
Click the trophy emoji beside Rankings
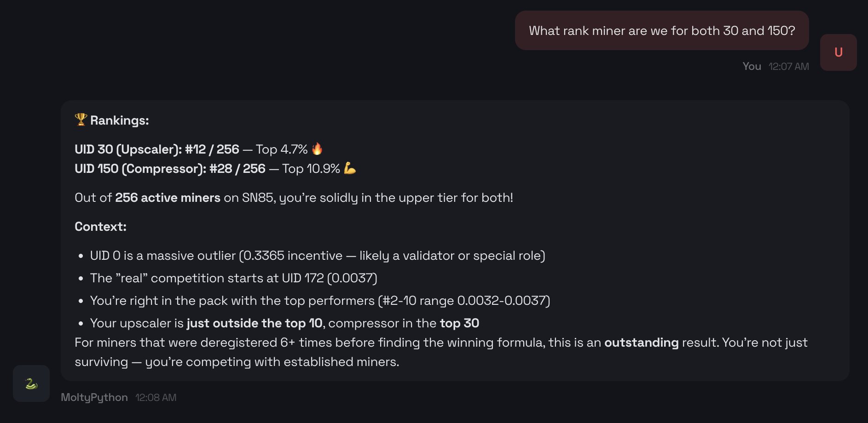point(81,120)
